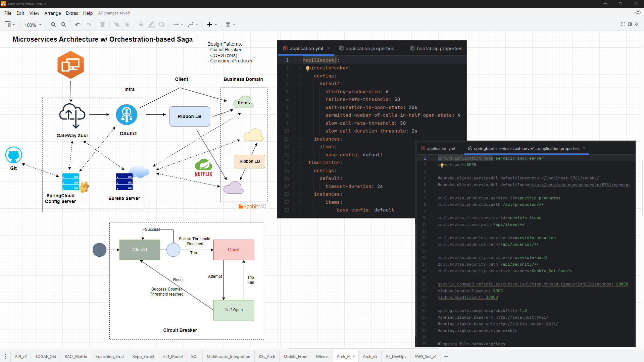Click the Delete trash icon
Image resolution: width=644 pixels, height=362 pixels.
point(103,24)
